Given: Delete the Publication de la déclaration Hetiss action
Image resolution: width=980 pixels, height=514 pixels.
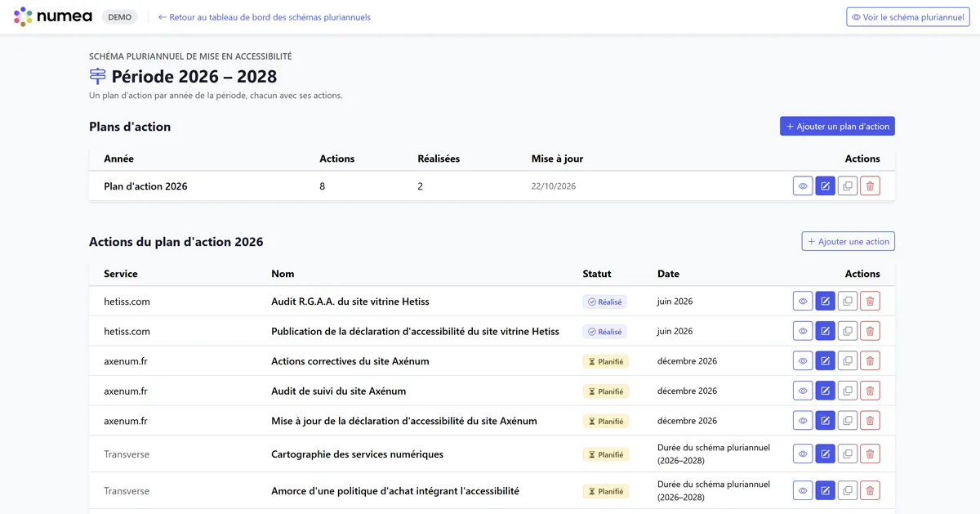Looking at the screenshot, I should [x=870, y=331].
